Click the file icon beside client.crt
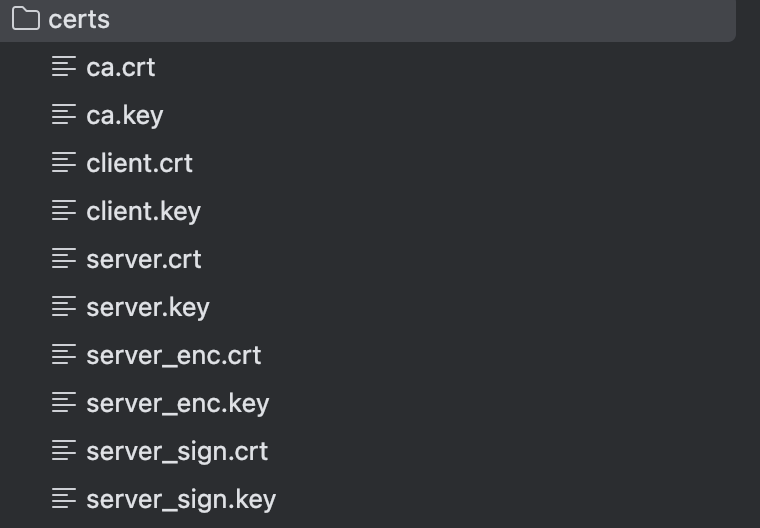Screen dimensions: 760x528 click(x=64, y=163)
